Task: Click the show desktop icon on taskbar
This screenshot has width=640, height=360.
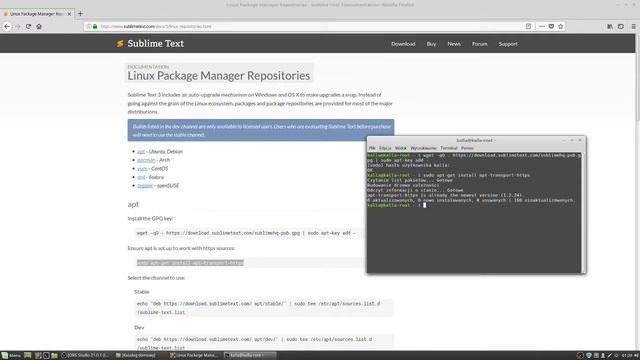Action: [x=27, y=356]
